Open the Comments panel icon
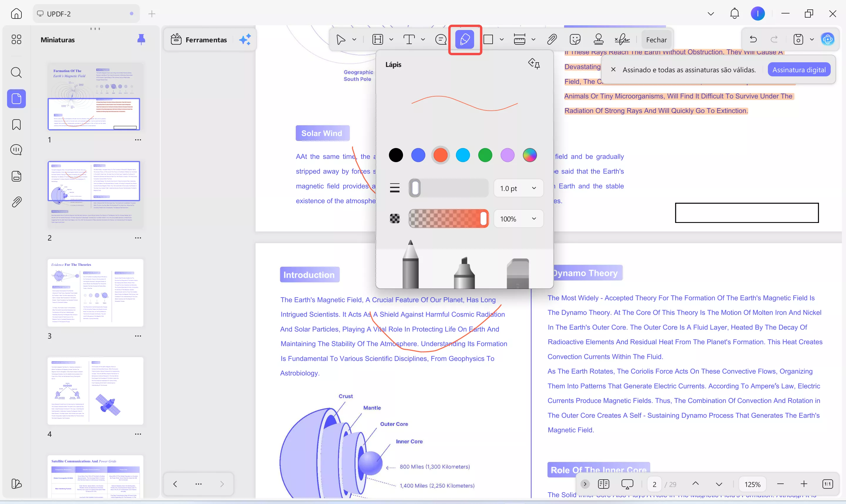Image resolution: width=846 pixels, height=504 pixels. pos(16,150)
